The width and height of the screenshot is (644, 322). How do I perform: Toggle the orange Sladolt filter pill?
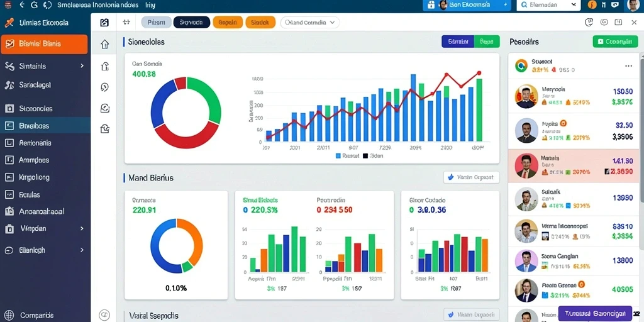click(260, 23)
